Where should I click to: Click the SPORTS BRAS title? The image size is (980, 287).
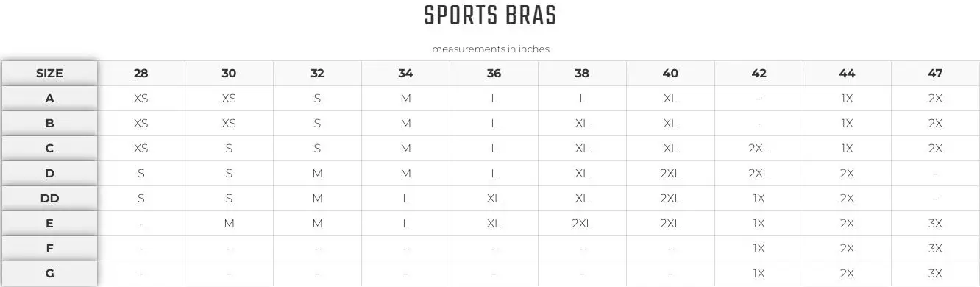click(490, 16)
